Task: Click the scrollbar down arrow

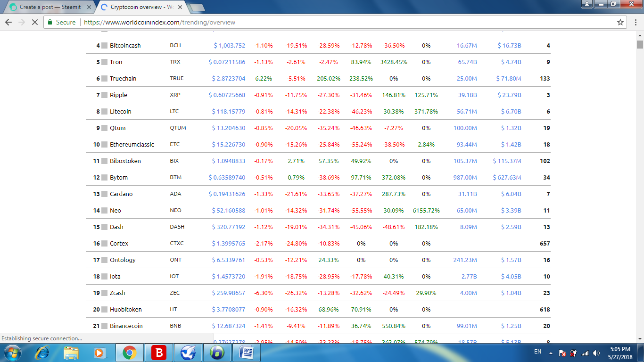Action: (640, 338)
